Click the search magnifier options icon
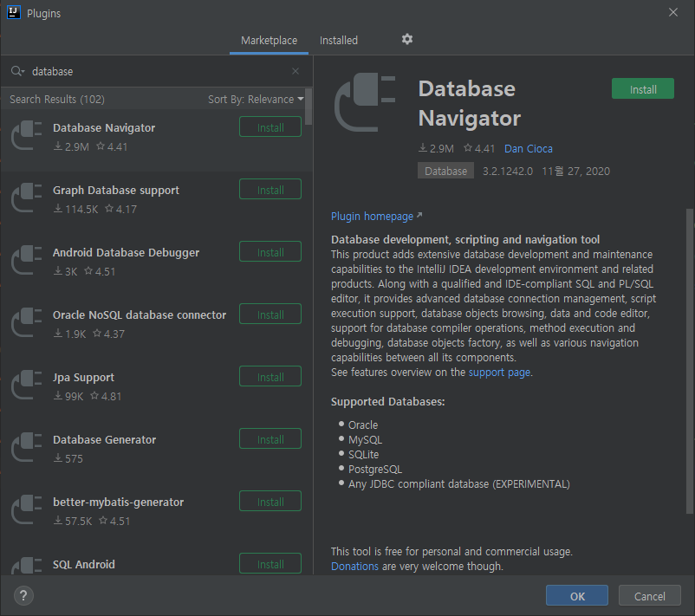Screen dimensions: 695x616 (17, 71)
